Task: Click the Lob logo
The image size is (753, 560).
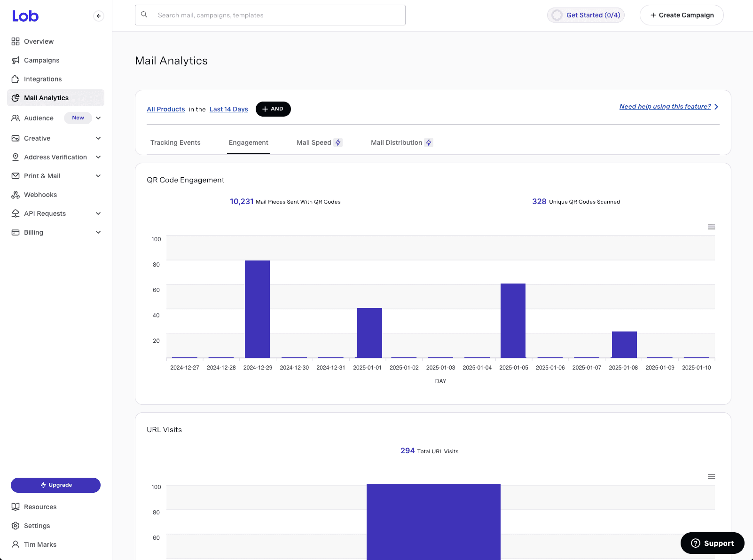Action: pyautogui.click(x=25, y=16)
